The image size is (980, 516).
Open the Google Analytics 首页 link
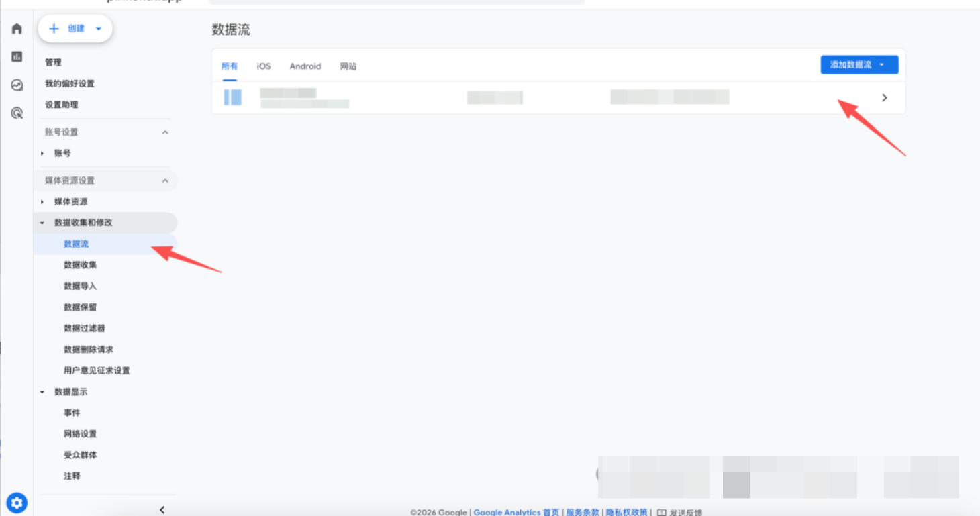(516, 511)
